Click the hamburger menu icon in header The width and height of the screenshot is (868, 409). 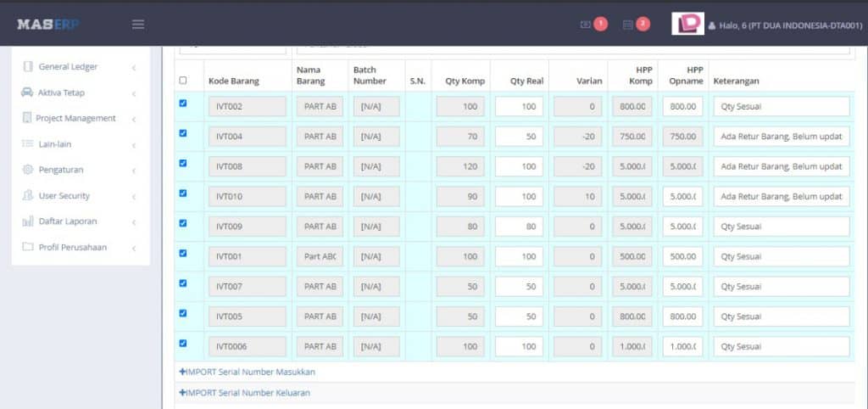[138, 25]
